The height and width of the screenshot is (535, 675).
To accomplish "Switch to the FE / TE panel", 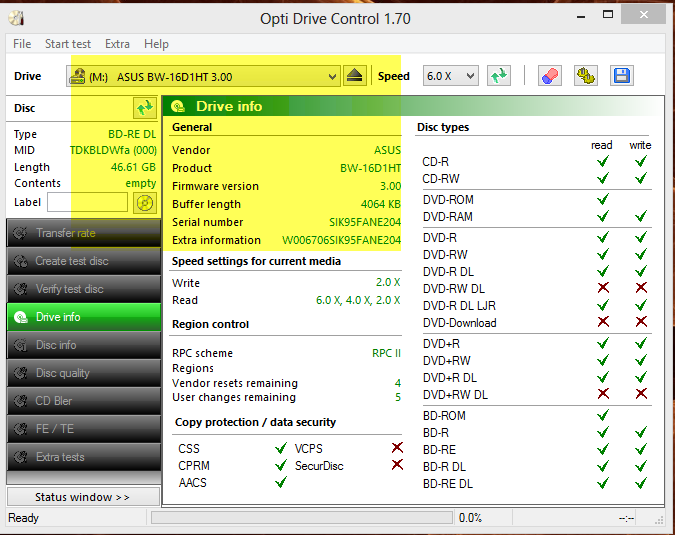I will point(84,429).
